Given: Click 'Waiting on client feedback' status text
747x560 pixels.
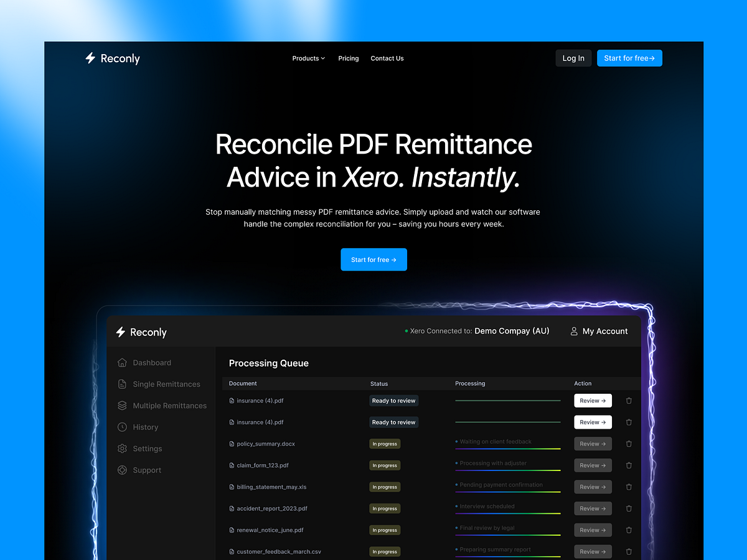Looking at the screenshot, I should point(496,442).
